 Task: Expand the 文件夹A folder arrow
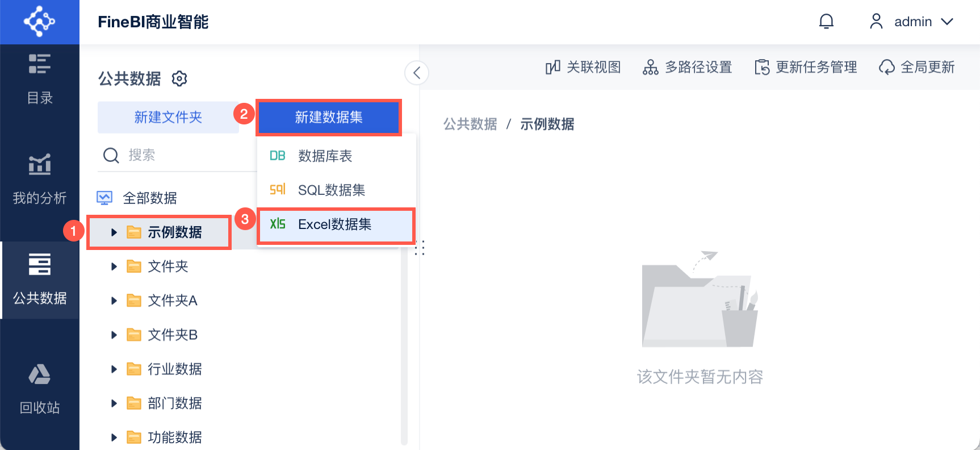pyautogui.click(x=114, y=301)
